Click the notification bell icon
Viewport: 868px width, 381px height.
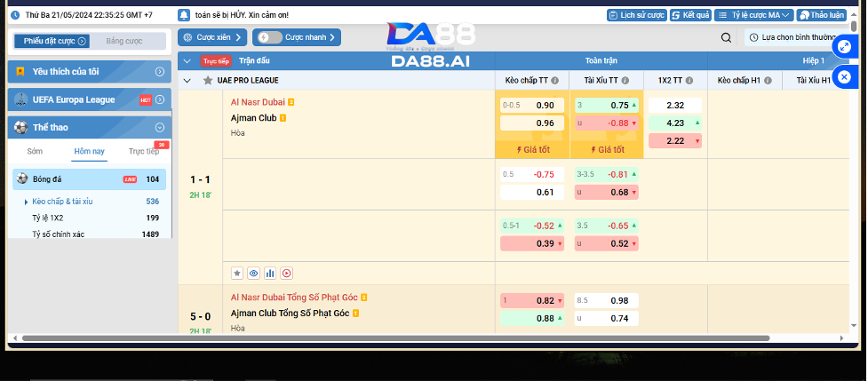[x=184, y=15]
